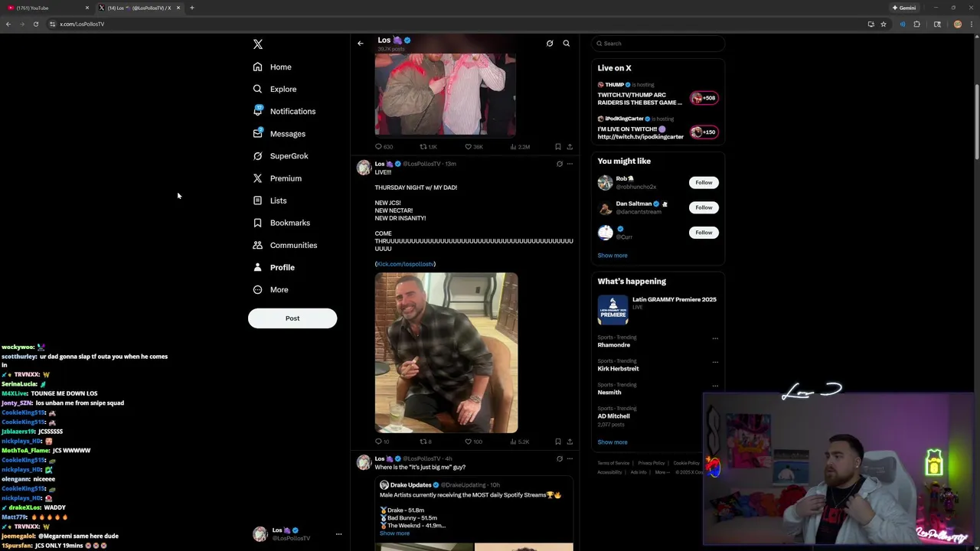The width and height of the screenshot is (980, 551).
Task: Click Grok icon on the LIVE!!! post
Action: [x=560, y=164]
